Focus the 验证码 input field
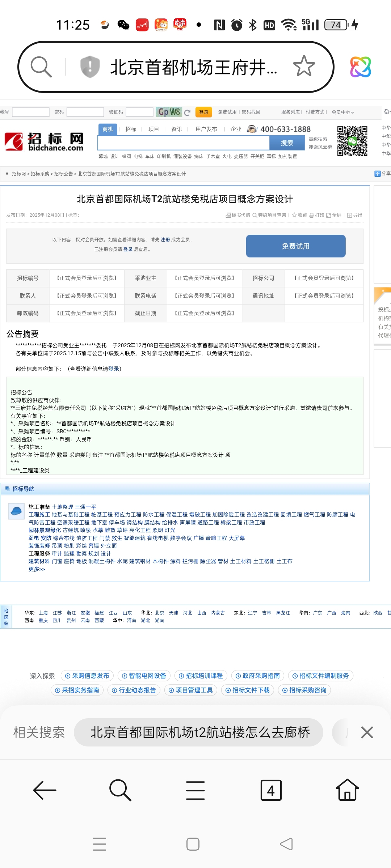Viewport: 391px width, 868px height. coord(140,112)
